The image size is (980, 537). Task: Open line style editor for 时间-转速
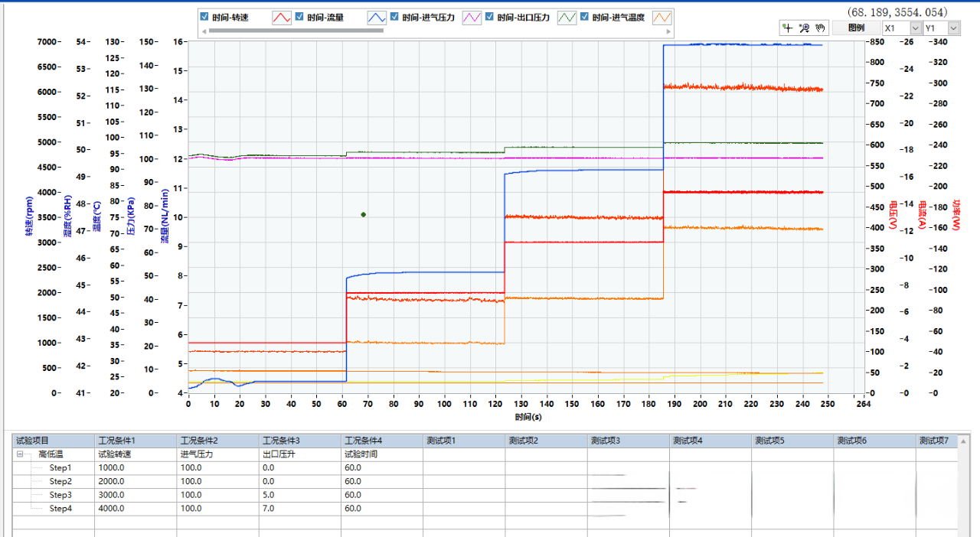(281, 17)
